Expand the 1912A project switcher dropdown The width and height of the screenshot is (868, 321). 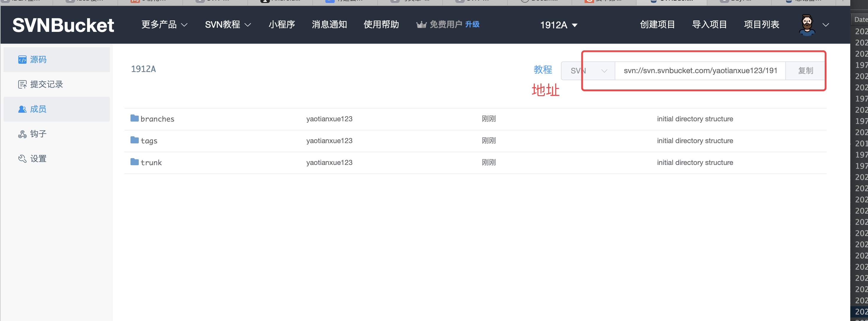pyautogui.click(x=559, y=25)
